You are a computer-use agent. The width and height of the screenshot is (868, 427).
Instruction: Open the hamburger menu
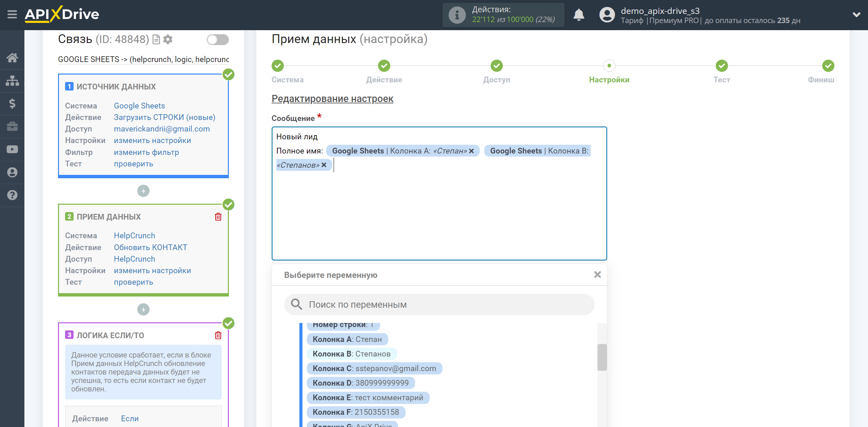[12, 15]
